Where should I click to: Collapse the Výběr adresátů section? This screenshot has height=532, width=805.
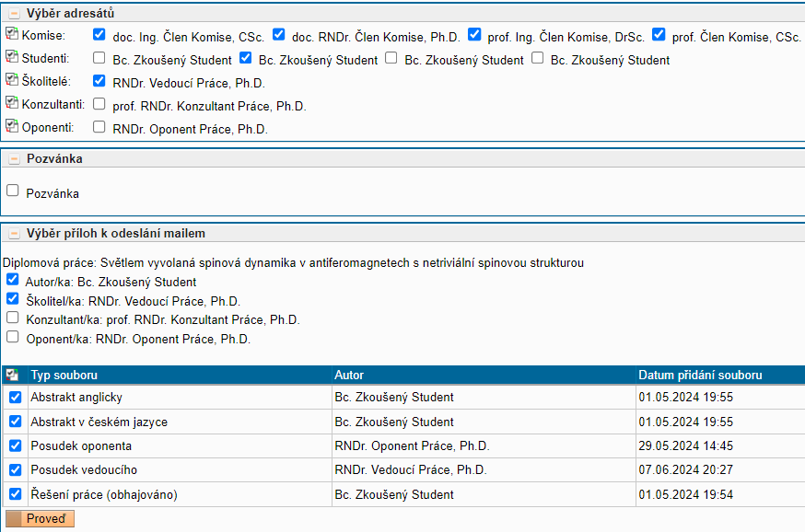(x=15, y=13)
